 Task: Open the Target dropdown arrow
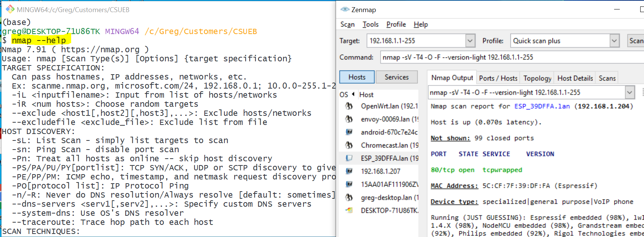(470, 41)
